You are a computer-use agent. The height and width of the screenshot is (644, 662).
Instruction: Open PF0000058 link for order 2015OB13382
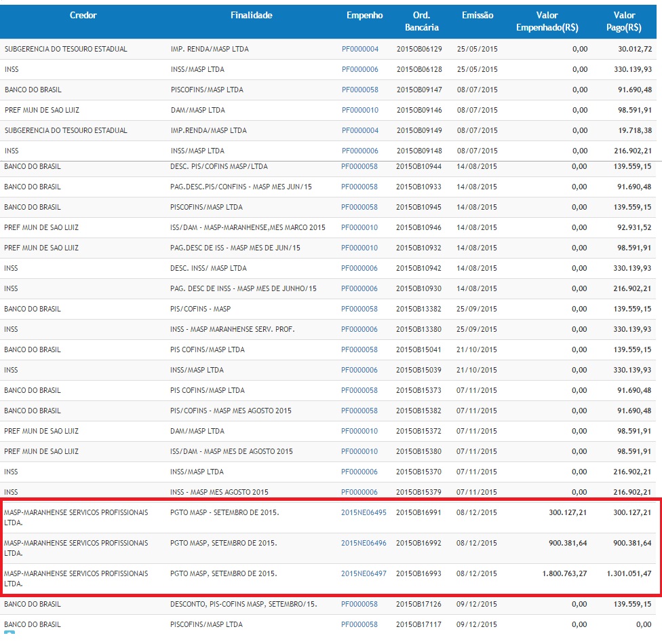[359, 309]
